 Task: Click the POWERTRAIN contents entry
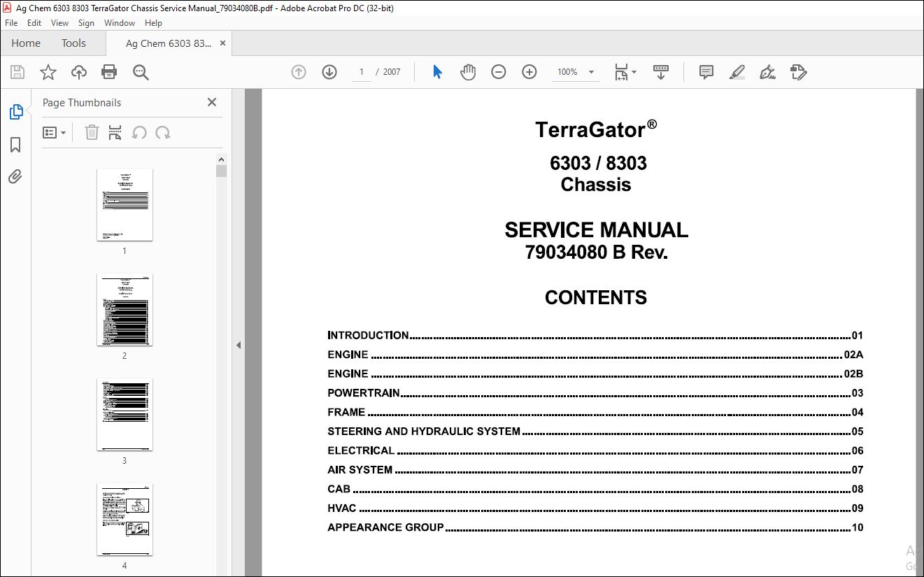click(595, 393)
